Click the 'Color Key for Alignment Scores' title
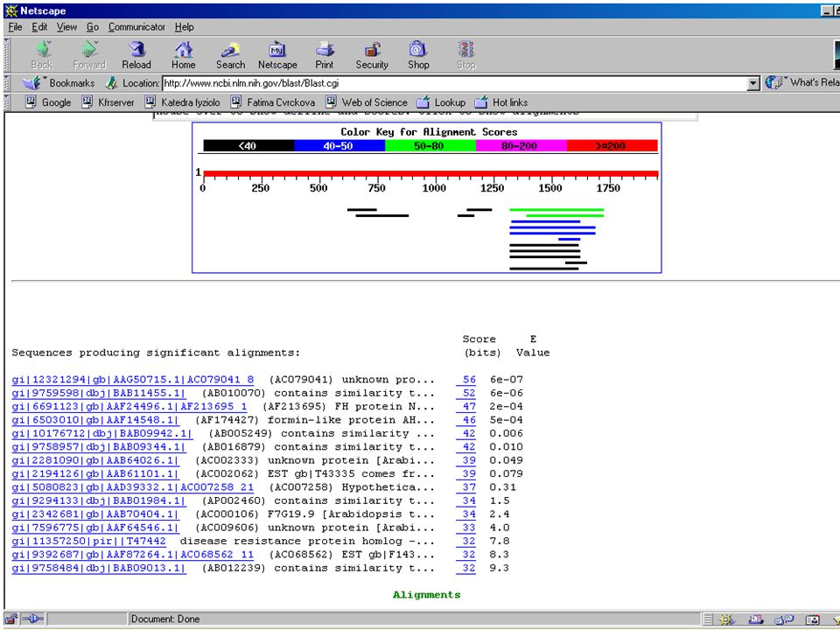Screen dimensions: 840x630 tap(429, 132)
